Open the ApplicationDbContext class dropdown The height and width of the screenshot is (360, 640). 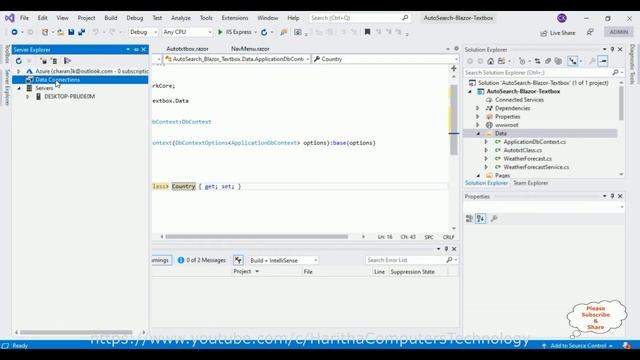coord(237,59)
